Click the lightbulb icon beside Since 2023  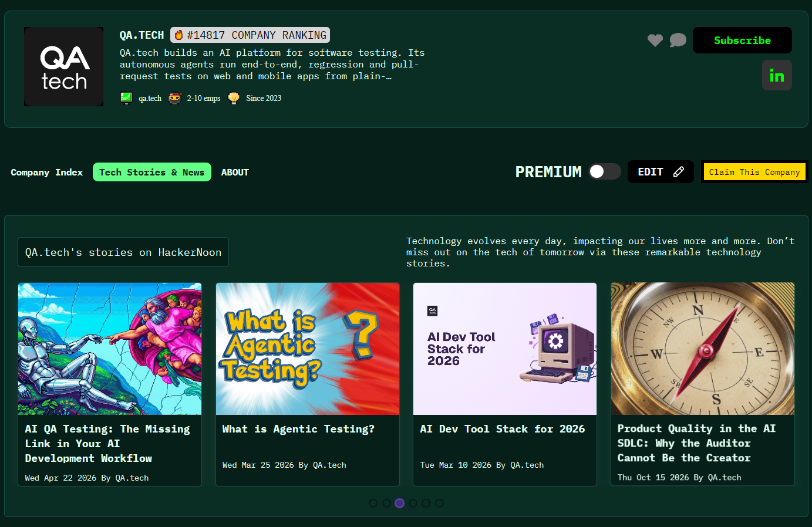click(x=234, y=98)
